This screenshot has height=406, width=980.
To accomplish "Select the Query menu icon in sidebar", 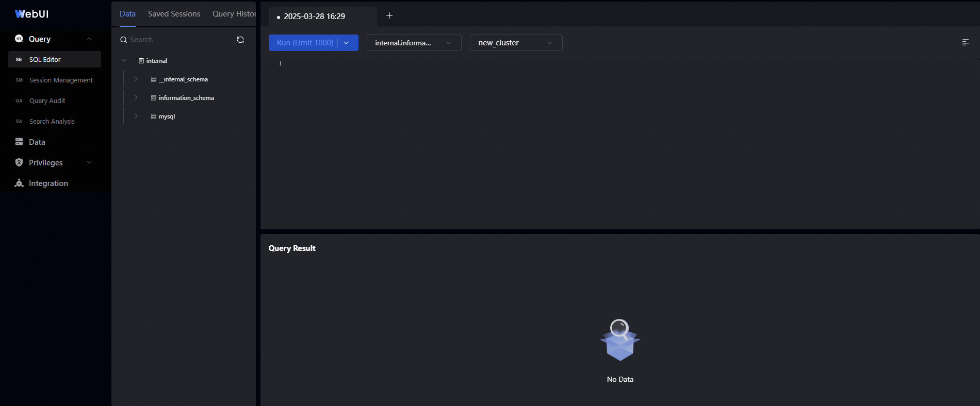I will click(x=19, y=39).
